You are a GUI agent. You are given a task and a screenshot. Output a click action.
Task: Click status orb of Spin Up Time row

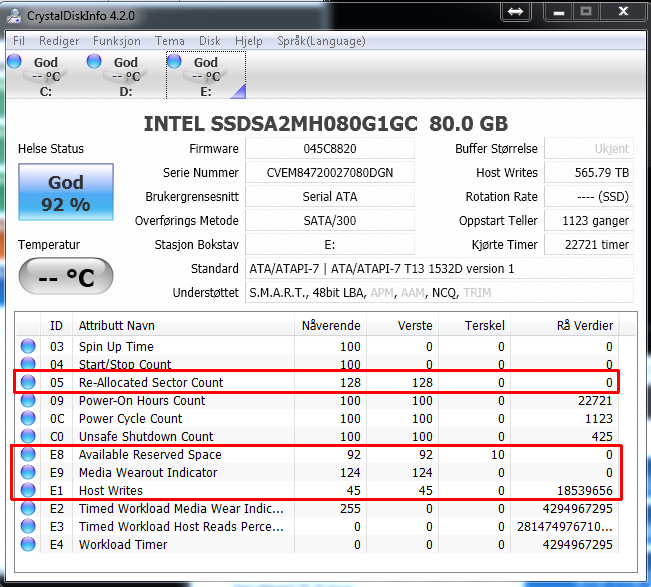(28, 346)
